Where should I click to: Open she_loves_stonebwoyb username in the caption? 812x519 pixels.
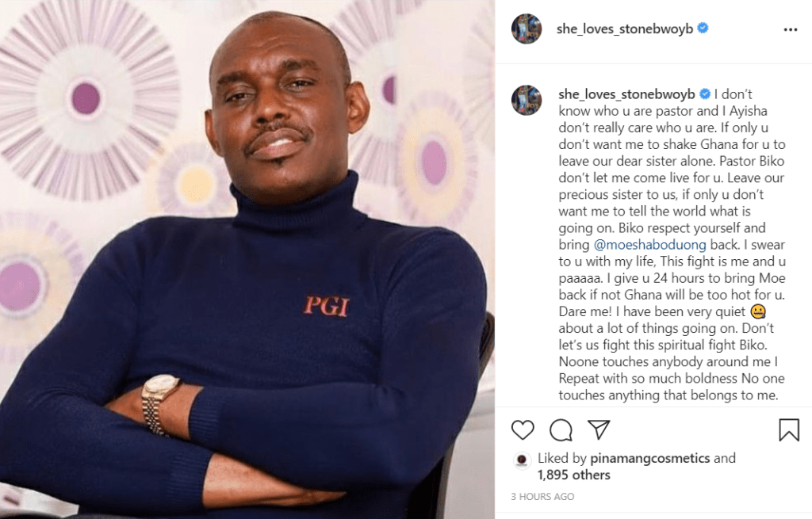pos(626,94)
